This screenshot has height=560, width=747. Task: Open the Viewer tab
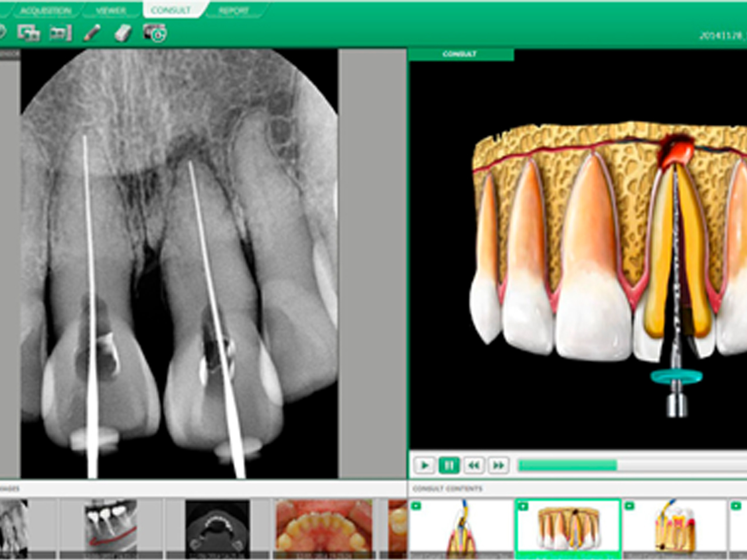click(x=111, y=10)
